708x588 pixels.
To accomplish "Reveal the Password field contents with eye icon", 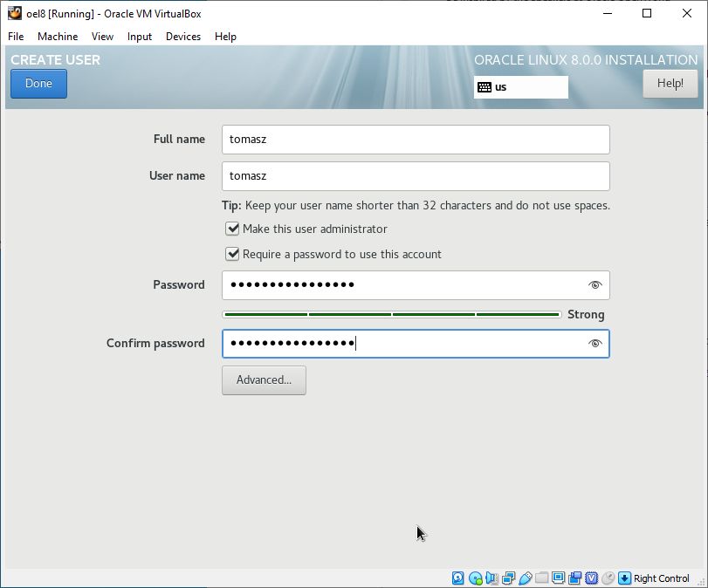I will (595, 284).
